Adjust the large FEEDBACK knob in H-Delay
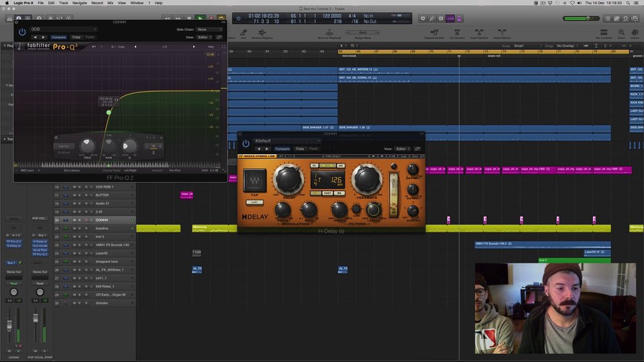The width and height of the screenshot is (644, 362). coord(367,180)
